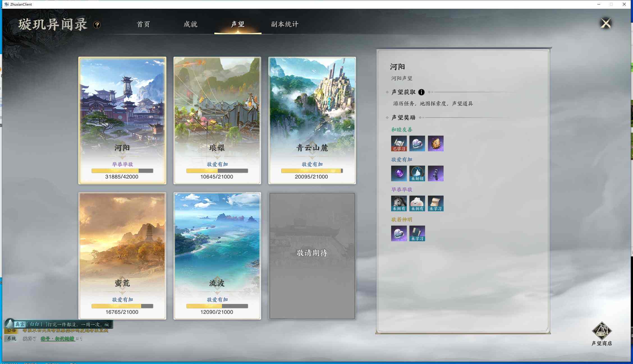Switch to the 成就 tab

(x=191, y=24)
